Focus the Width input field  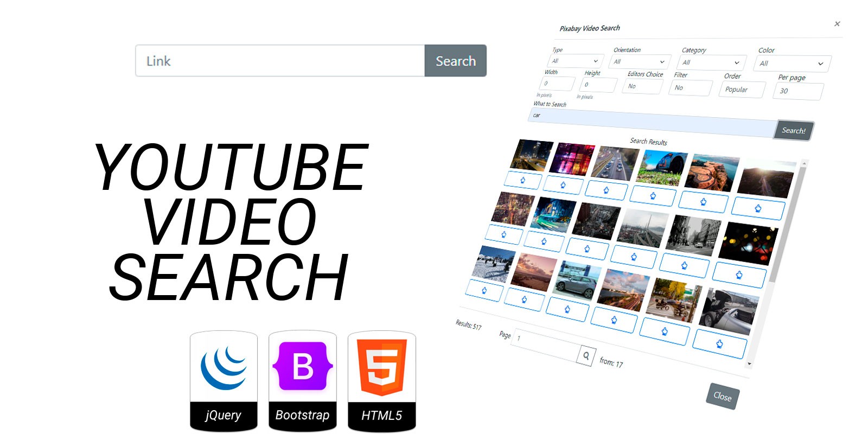(557, 84)
